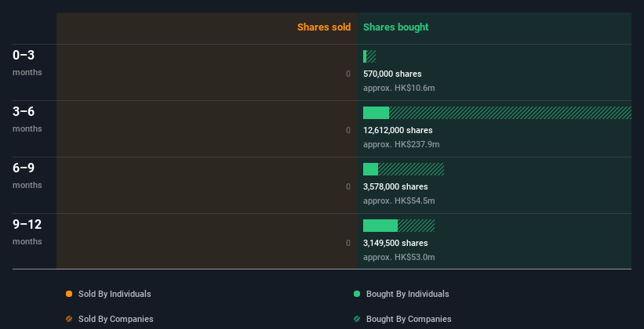This screenshot has height=329, width=644.
Task: Click the 3,149,500 shares value
Action: (395, 243)
